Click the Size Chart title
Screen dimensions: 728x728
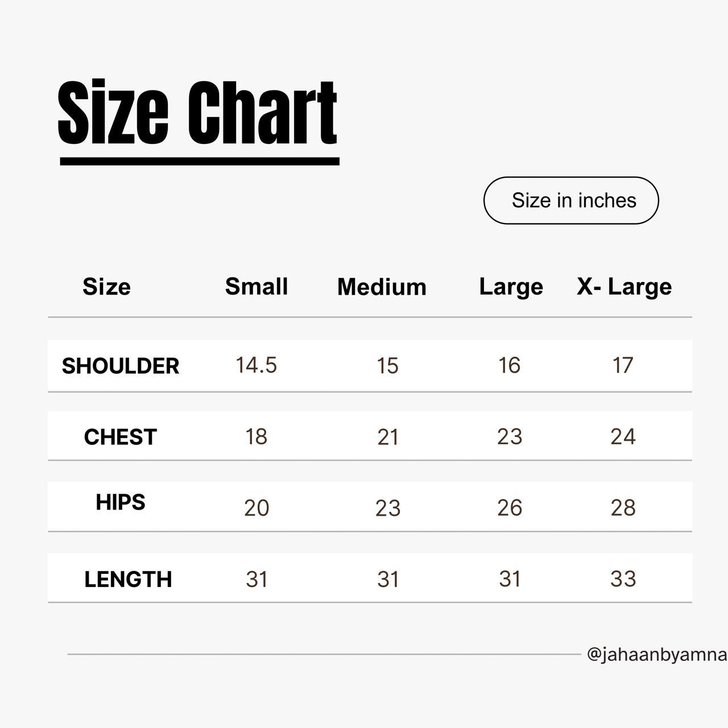198,112
